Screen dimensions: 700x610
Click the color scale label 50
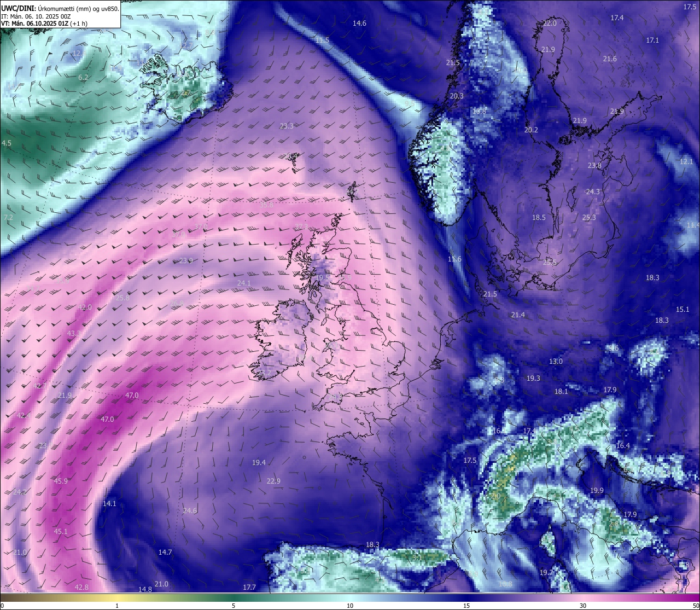[696, 606]
